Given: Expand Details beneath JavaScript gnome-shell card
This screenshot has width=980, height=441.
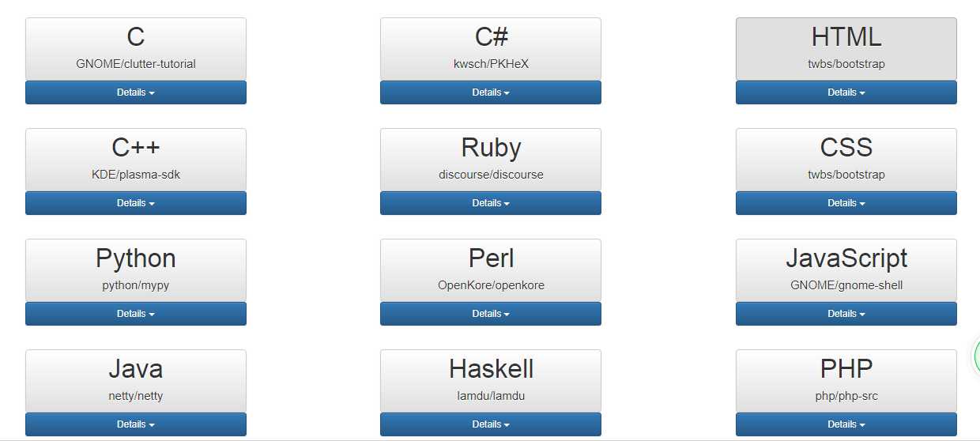Looking at the screenshot, I should coord(846,314).
